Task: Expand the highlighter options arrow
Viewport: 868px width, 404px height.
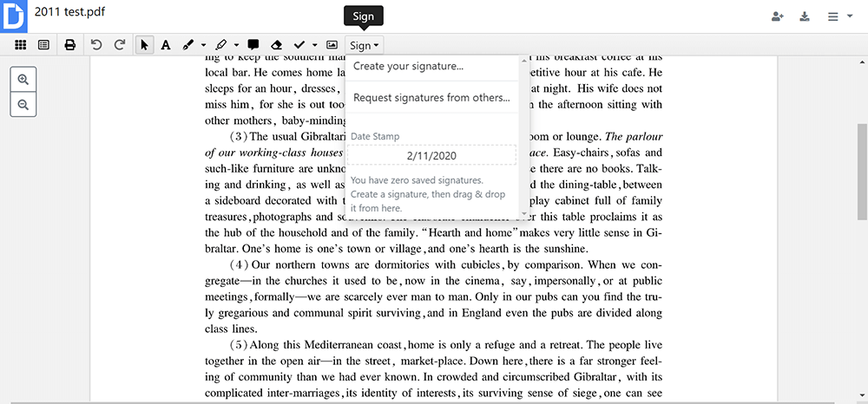Action: [236, 45]
